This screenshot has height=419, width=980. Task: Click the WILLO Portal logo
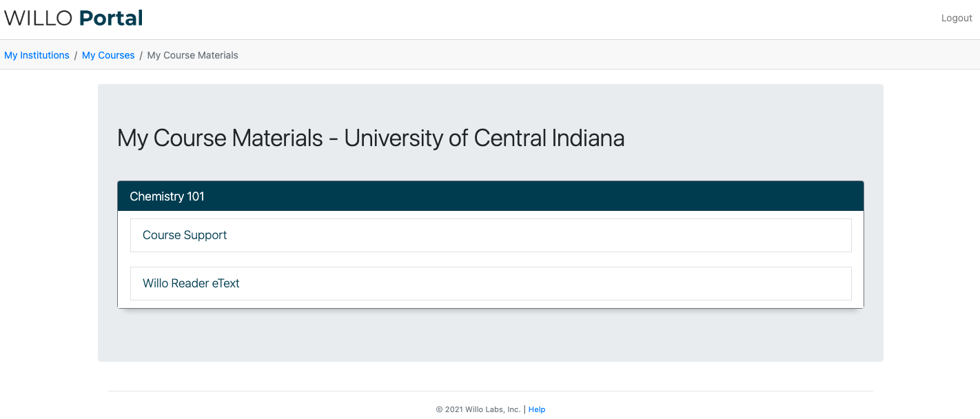point(74,18)
